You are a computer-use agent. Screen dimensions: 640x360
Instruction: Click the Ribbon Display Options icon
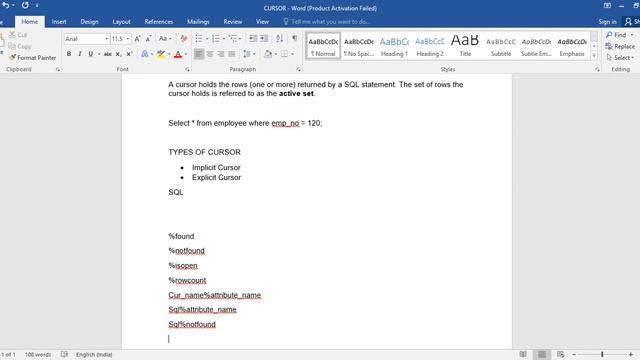[x=607, y=6]
